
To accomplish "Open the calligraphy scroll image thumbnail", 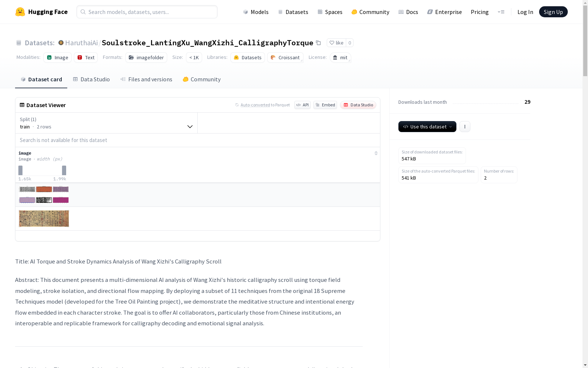I will coord(44,219).
